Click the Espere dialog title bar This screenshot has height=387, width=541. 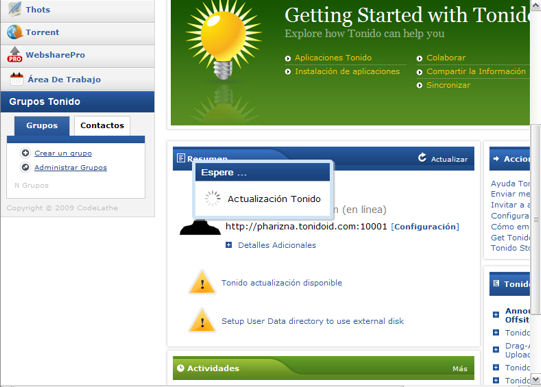263,172
